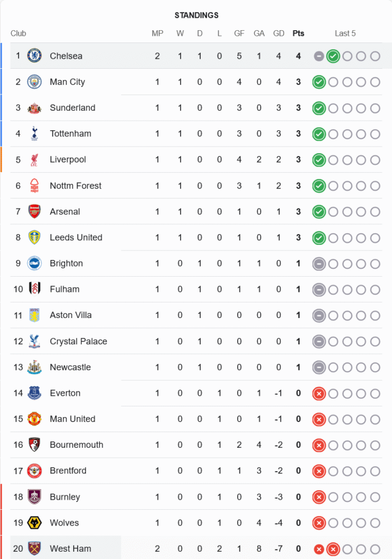Click West Ham's latest red loss indicator
Image resolution: width=392 pixels, height=559 pixels.
pyautogui.click(x=333, y=549)
